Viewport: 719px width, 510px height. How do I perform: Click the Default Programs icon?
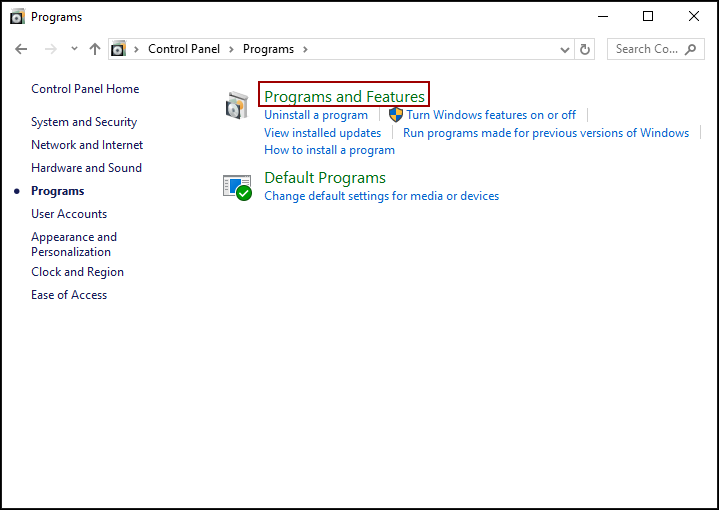click(x=237, y=187)
